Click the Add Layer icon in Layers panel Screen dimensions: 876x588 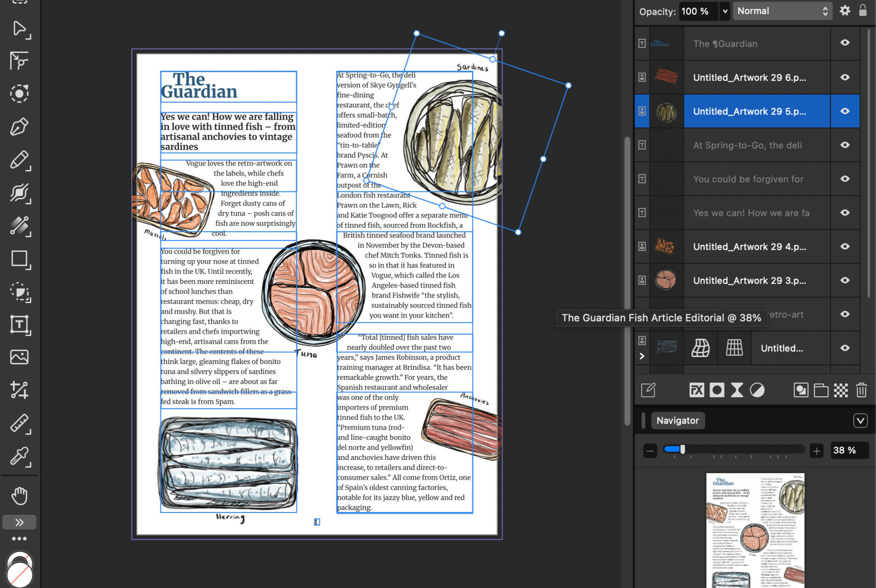point(801,390)
